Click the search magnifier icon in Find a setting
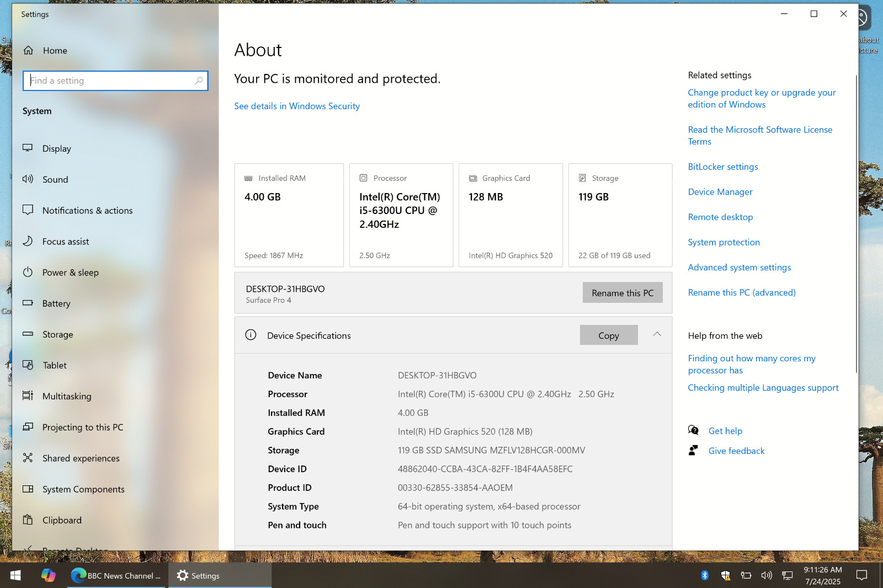Image resolution: width=883 pixels, height=588 pixels. pyautogui.click(x=199, y=81)
